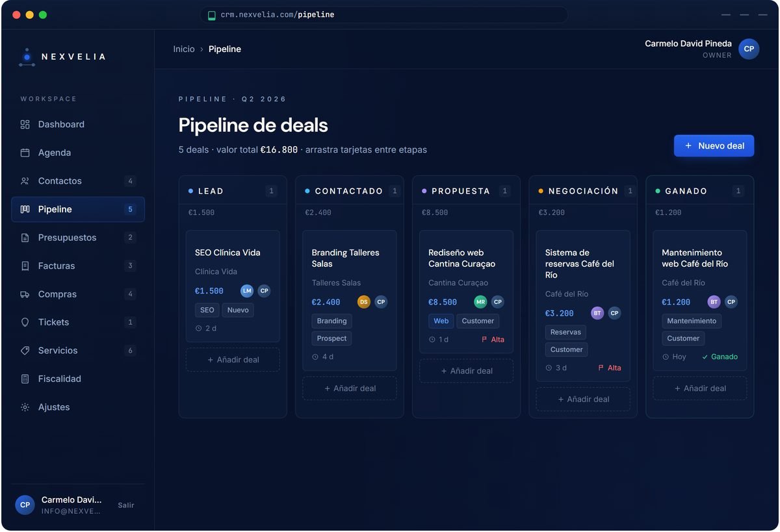This screenshot has height=532, width=780.
Task: Click the Pipeline breadcrumb text
Action: coord(225,49)
